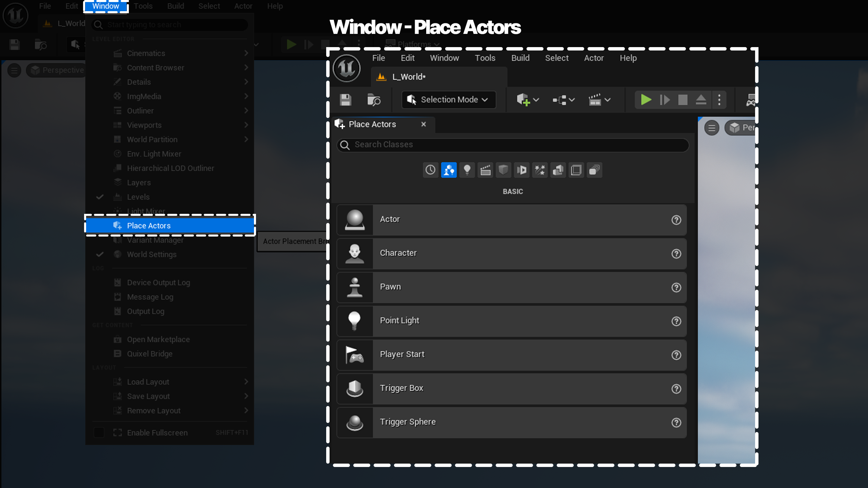The width and height of the screenshot is (868, 488).
Task: Toggle the Enable Fullscreen checkbox
Action: click(x=99, y=432)
